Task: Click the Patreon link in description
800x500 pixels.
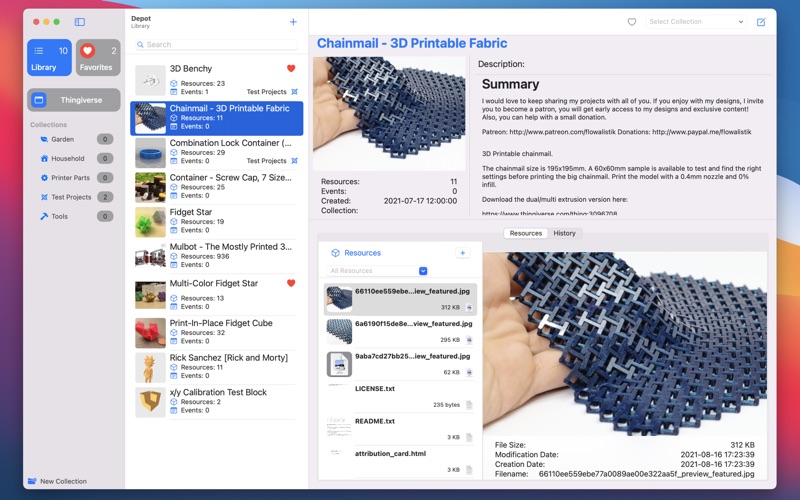Action: (562, 132)
